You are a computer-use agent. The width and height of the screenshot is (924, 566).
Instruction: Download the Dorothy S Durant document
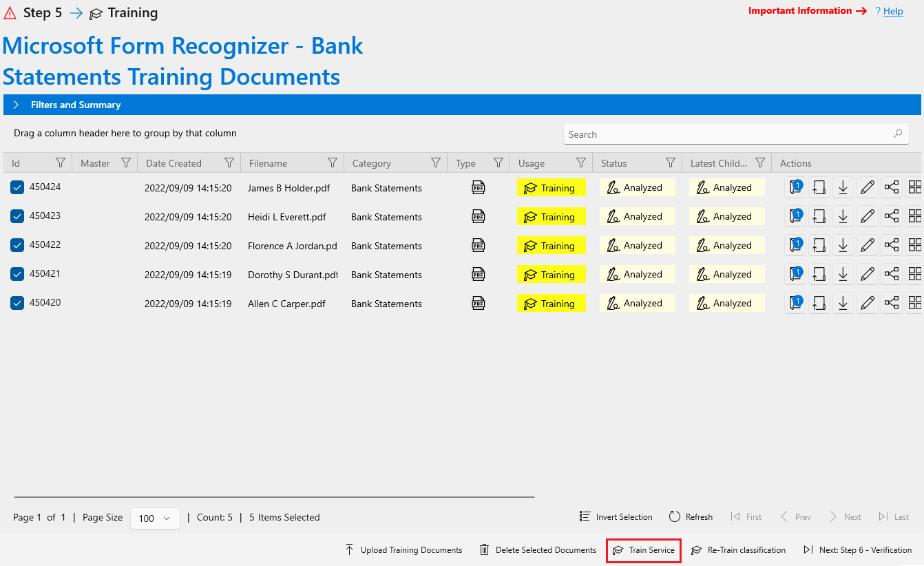[843, 274]
